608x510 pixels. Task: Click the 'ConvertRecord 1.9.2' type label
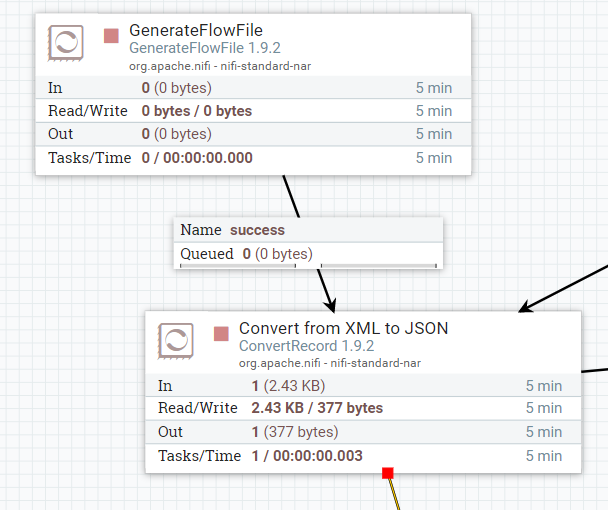pos(306,346)
